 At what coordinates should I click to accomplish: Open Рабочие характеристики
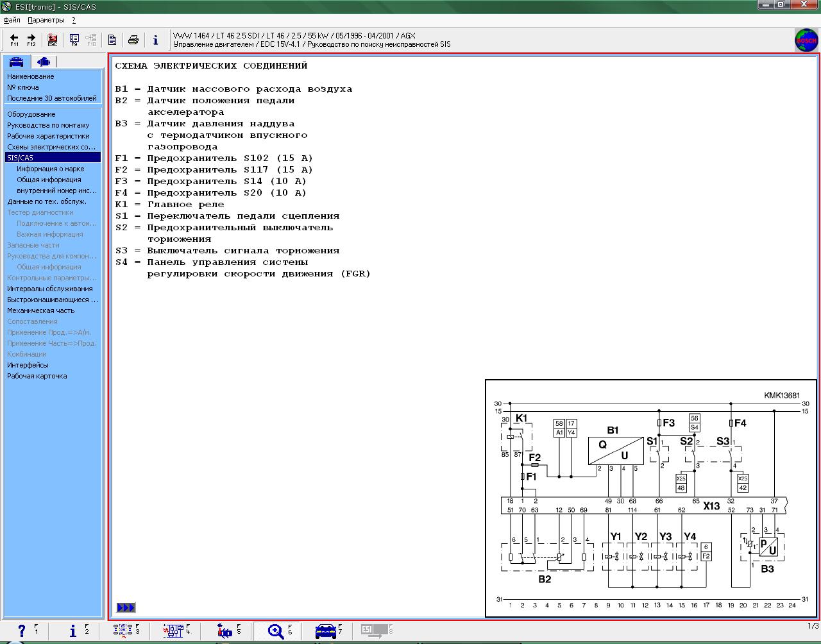tap(48, 136)
